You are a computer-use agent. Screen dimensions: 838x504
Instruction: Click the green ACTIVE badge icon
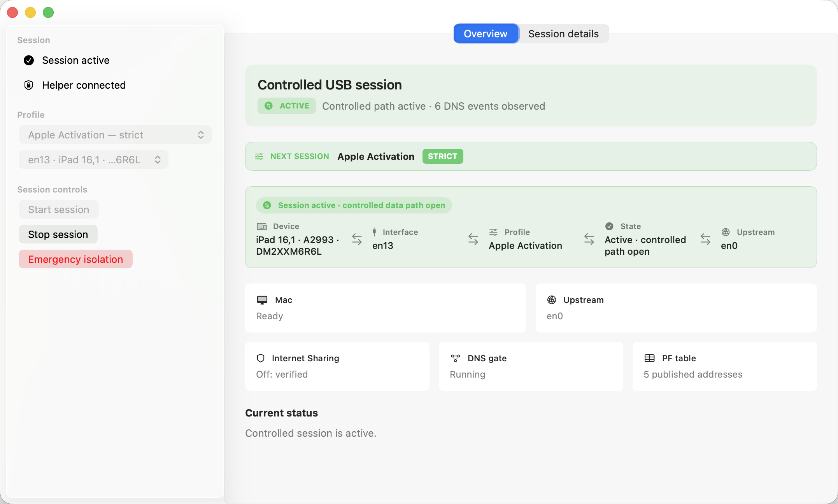[x=268, y=106]
